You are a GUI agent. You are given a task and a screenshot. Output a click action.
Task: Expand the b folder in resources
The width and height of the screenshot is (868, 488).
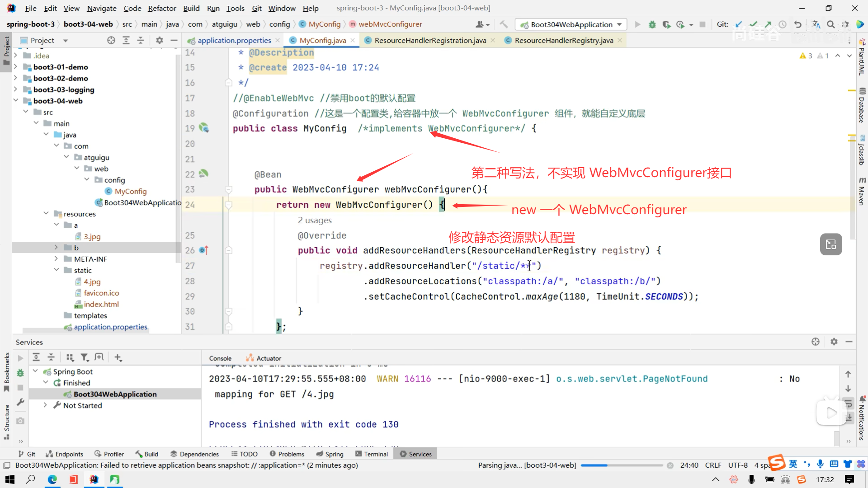(56, 248)
